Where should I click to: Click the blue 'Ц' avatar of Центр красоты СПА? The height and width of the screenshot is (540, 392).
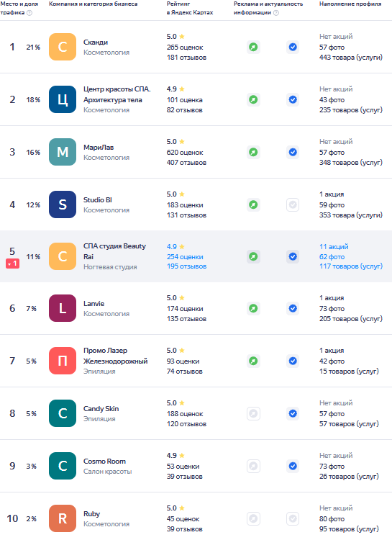point(63,99)
